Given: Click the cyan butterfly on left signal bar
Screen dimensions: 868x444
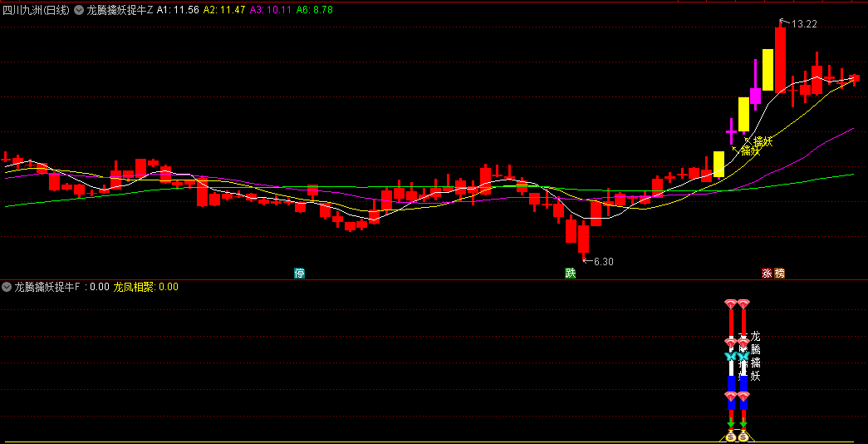Looking at the screenshot, I should coord(731,357).
